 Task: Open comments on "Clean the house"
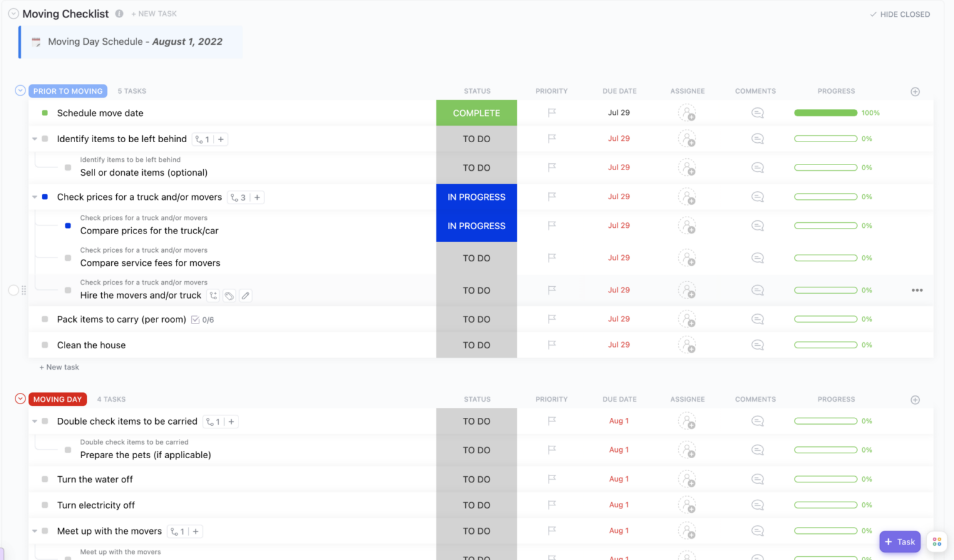coord(757,345)
